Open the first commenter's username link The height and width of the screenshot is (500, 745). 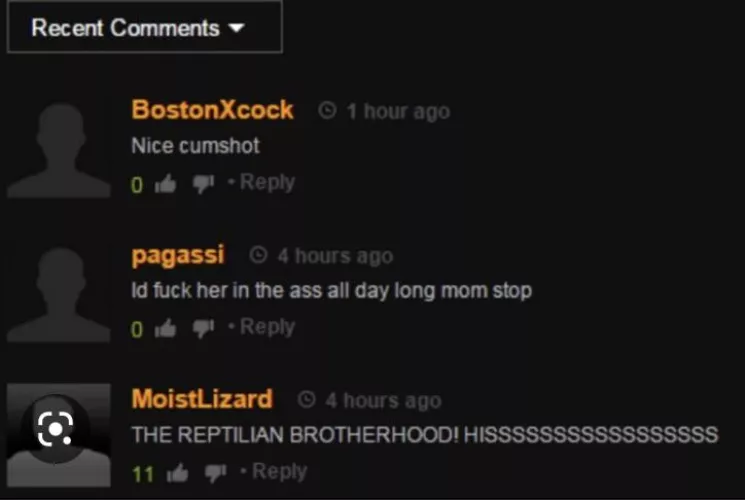pos(212,110)
